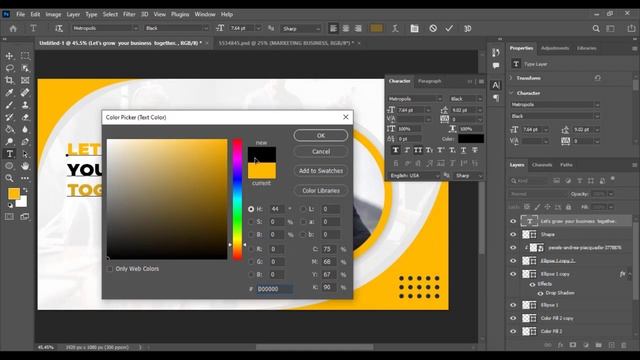
Task: Open Color Libraries
Action: (321, 191)
